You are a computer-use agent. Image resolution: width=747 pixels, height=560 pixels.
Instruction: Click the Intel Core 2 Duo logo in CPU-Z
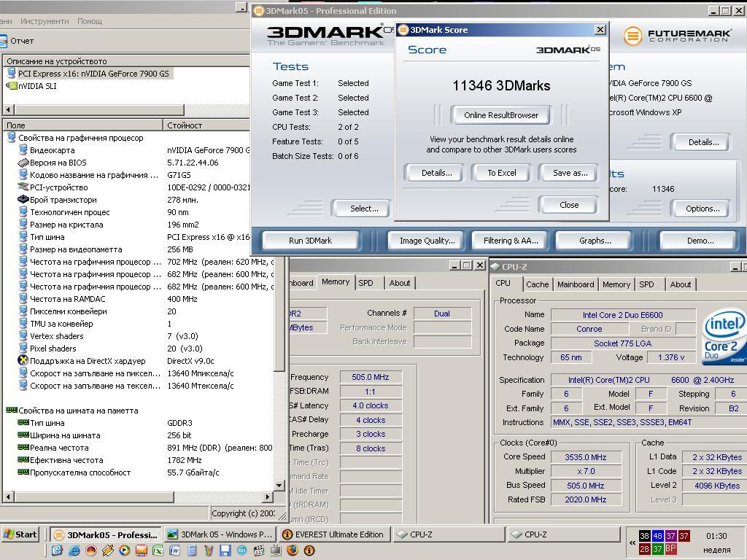724,337
